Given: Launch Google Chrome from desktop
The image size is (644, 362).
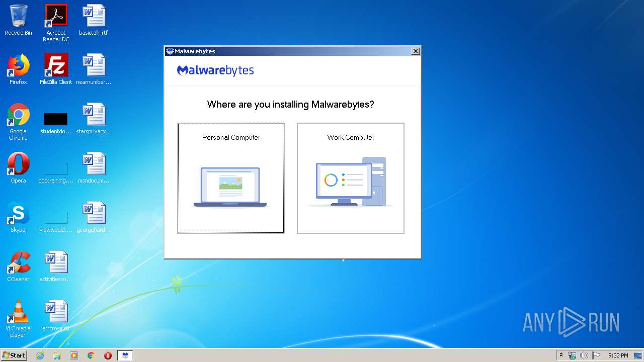Looking at the screenshot, I should [x=18, y=122].
